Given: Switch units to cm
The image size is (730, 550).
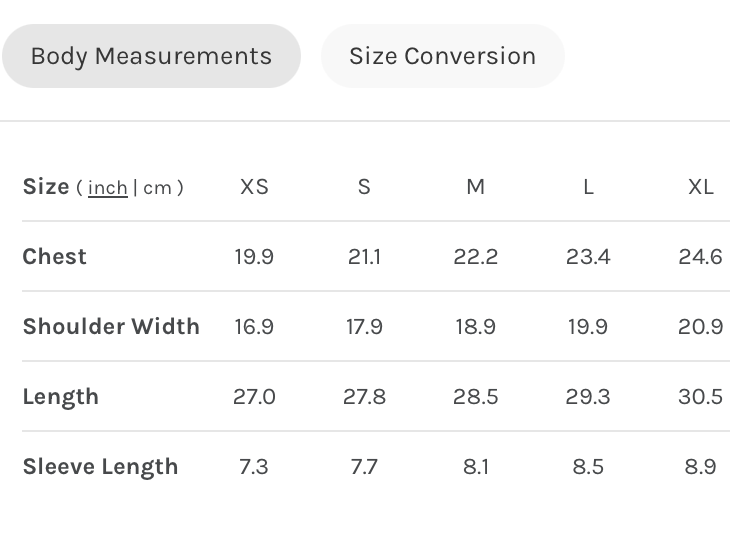Looking at the screenshot, I should point(157,188).
